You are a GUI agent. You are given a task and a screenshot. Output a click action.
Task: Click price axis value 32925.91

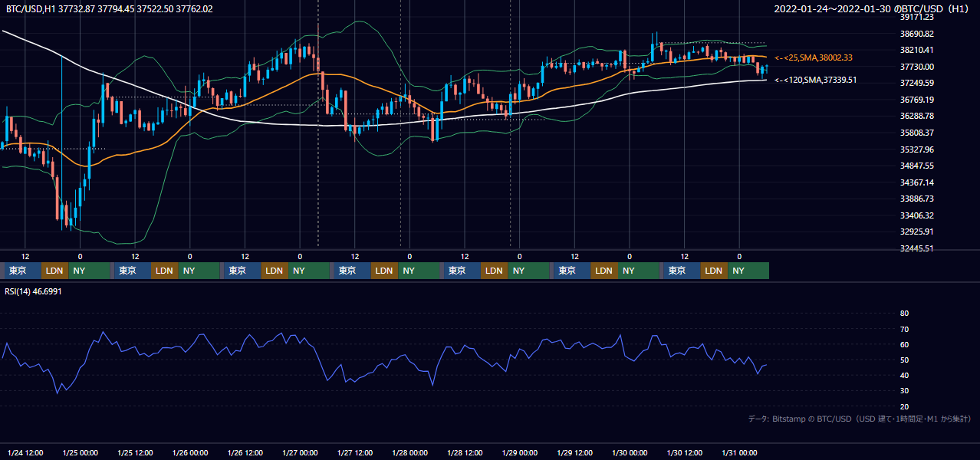(916, 232)
